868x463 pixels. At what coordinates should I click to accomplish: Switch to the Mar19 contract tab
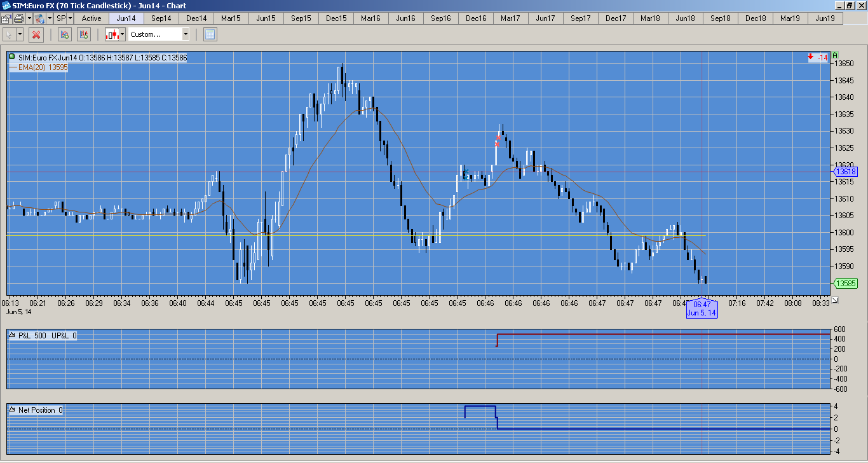790,18
